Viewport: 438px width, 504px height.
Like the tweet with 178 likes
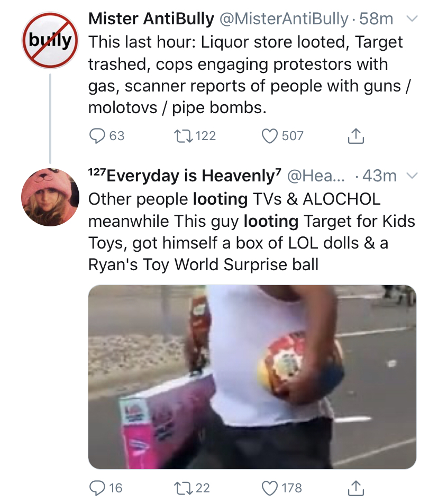point(269,488)
